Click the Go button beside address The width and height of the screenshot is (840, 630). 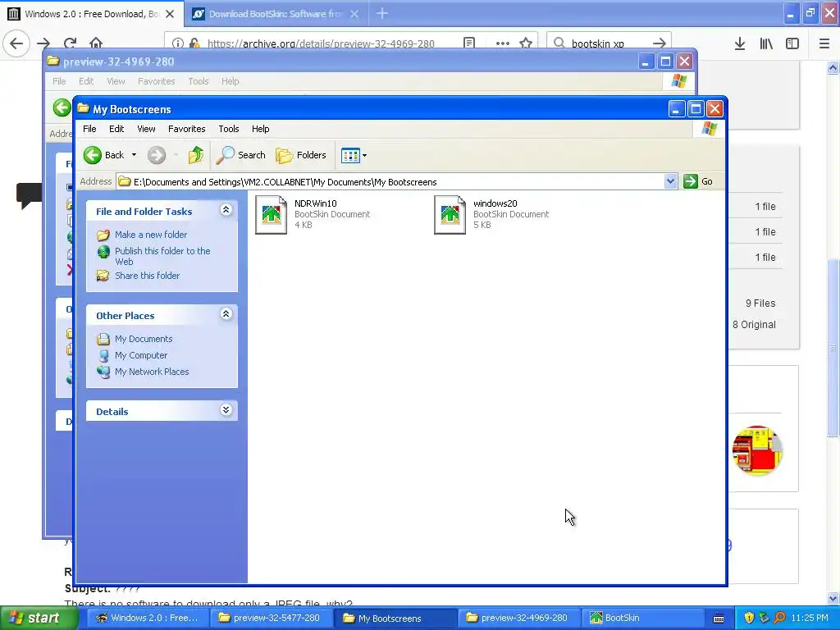(x=698, y=181)
